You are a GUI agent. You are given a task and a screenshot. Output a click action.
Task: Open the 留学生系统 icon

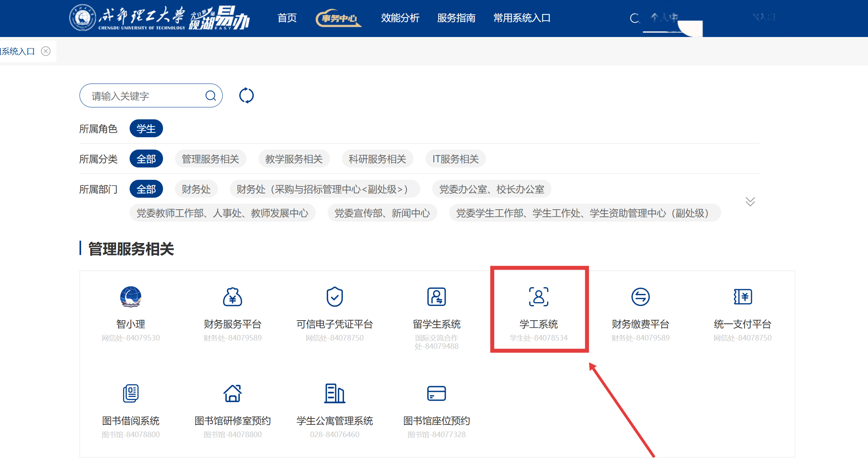(437, 297)
